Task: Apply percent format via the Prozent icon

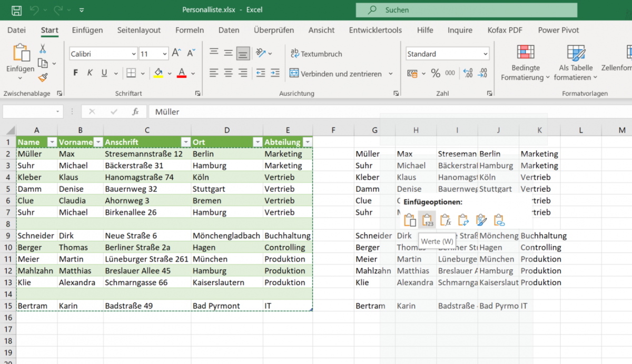Action: (434, 73)
